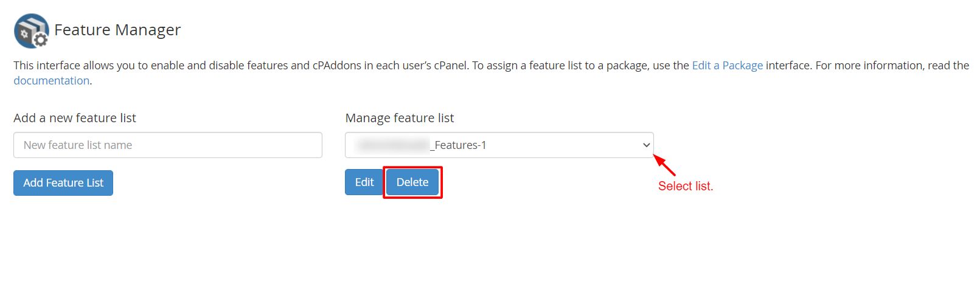
Task: Select the _Features-1 list entry text
Action: [x=458, y=145]
